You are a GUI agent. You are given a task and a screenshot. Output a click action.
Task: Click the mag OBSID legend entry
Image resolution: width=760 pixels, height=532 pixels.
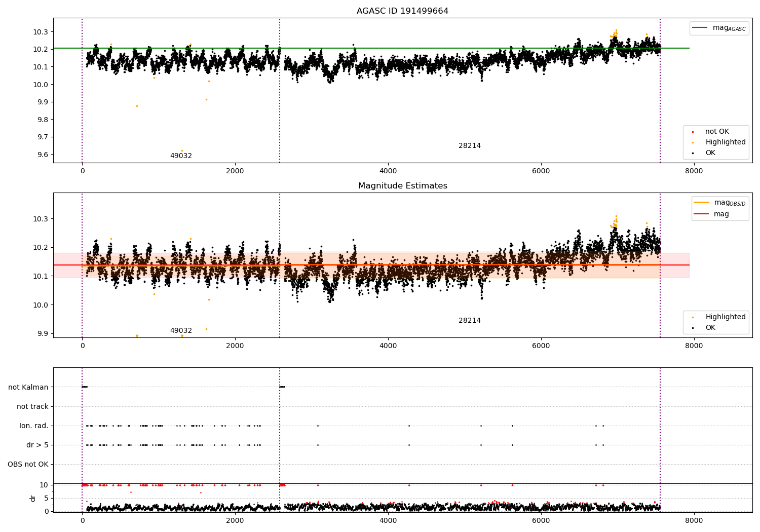[x=719, y=203]
